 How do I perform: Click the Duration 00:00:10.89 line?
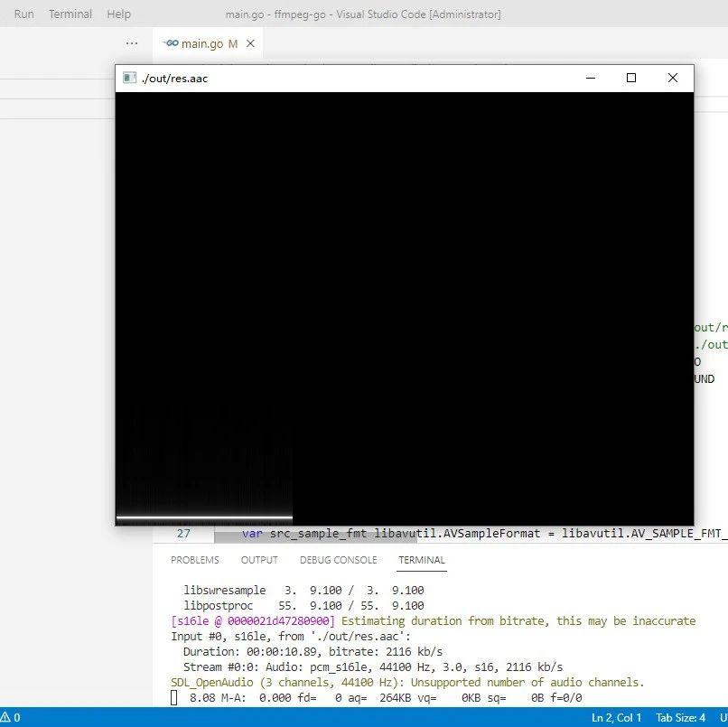tap(313, 651)
